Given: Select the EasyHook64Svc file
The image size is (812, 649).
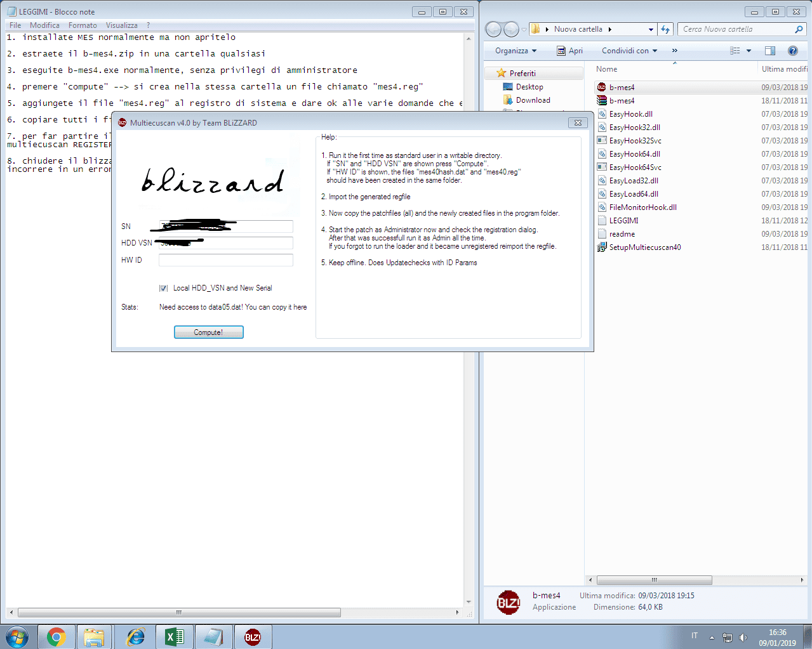Looking at the screenshot, I should point(635,167).
